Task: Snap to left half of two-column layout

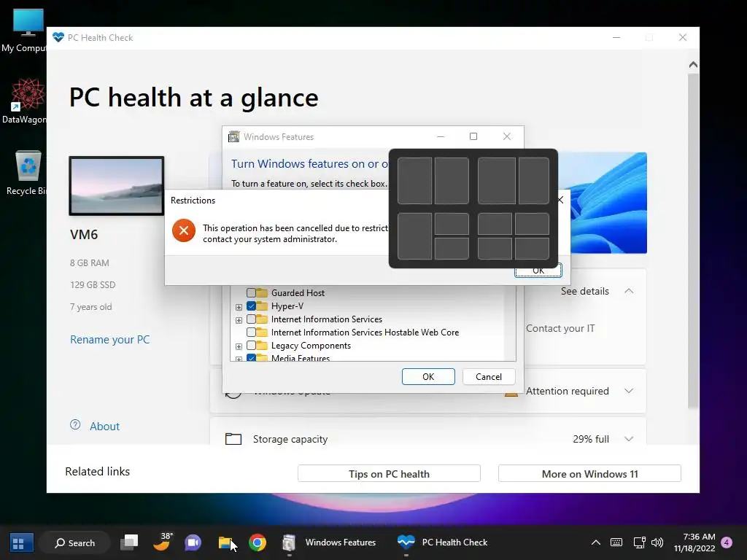Action: click(x=414, y=181)
